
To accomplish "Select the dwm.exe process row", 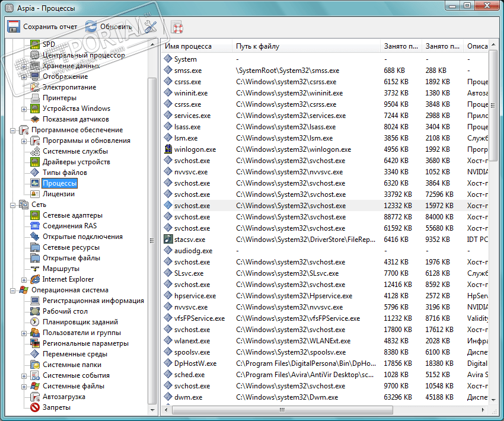I will pyautogui.click(x=326, y=397).
